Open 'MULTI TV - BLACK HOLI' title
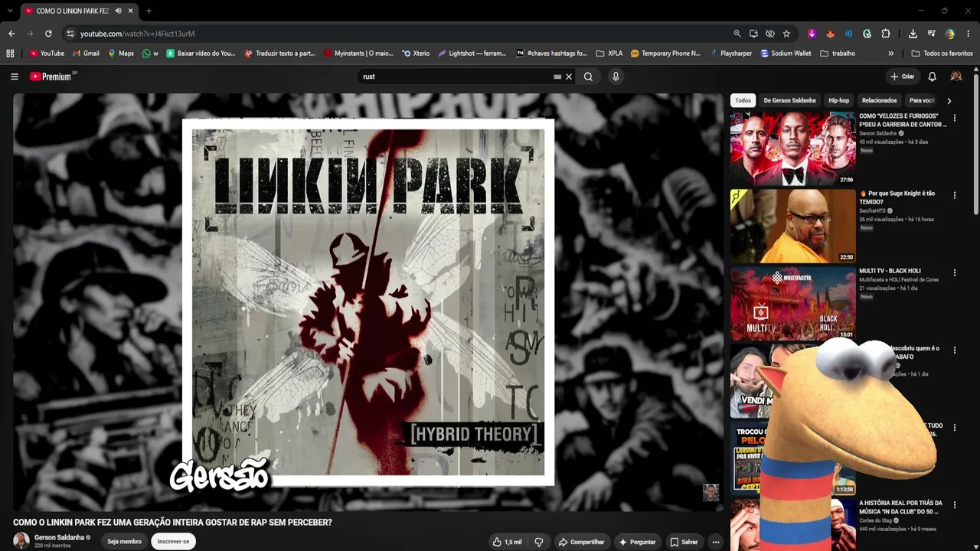This screenshot has height=551, width=980. click(x=890, y=271)
